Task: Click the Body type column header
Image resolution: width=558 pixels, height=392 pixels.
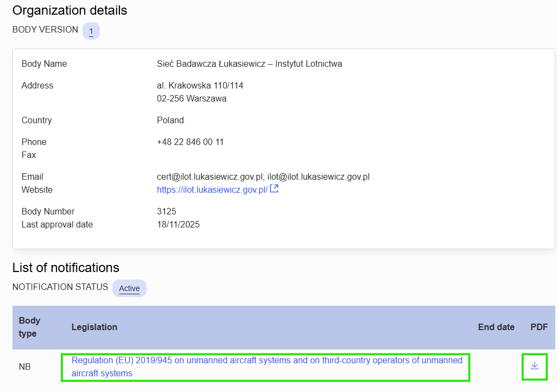Action: click(30, 327)
